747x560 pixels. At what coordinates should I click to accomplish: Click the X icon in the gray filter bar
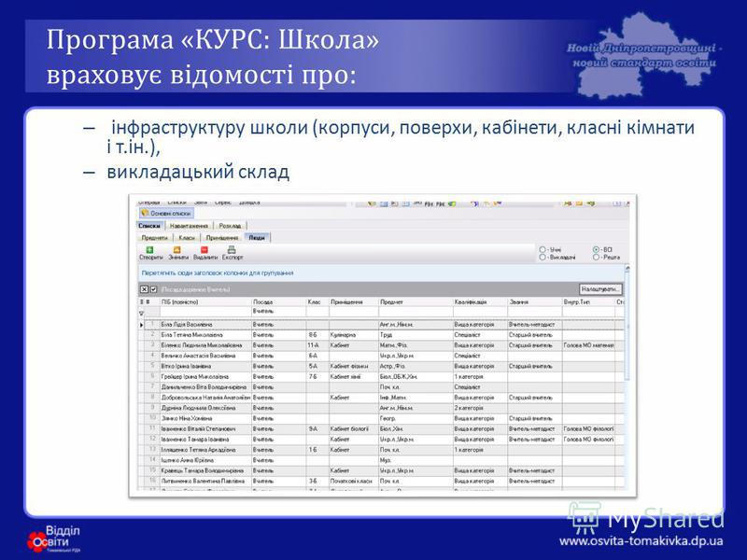(145, 289)
